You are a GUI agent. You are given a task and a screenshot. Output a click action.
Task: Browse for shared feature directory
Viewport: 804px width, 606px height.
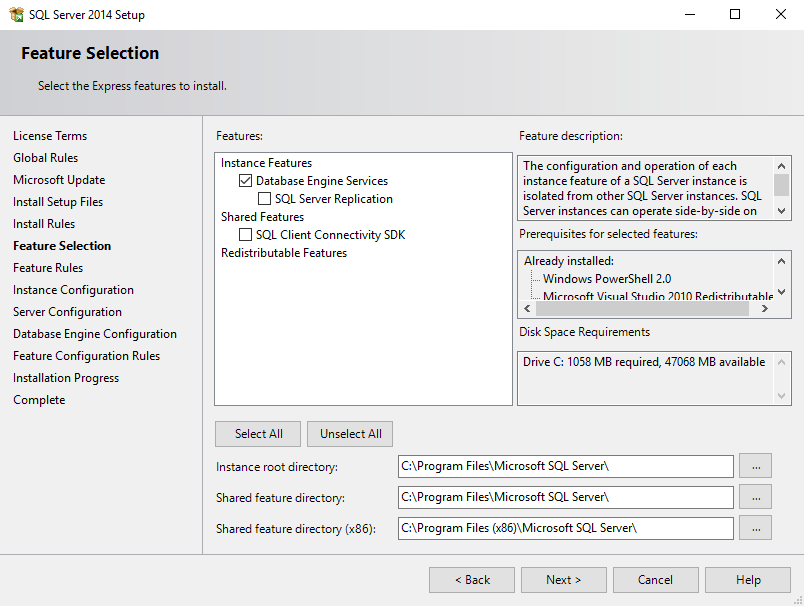(755, 497)
